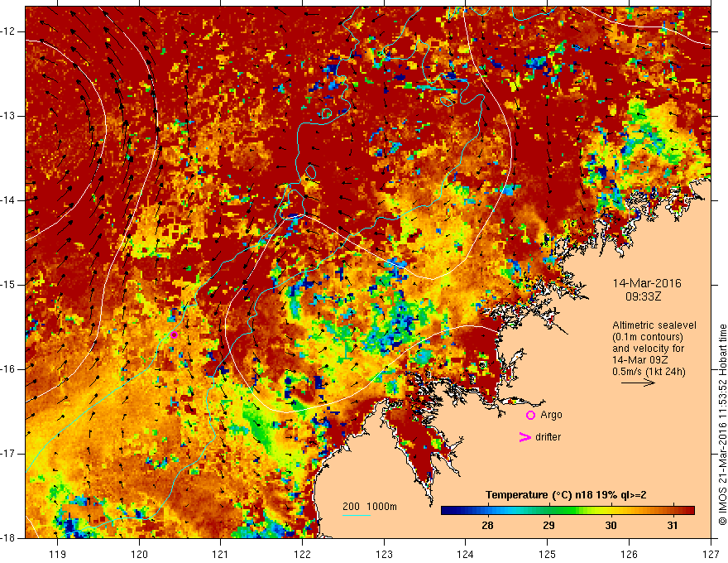
Task: Click the date text 14-Mar-2016
Action: (x=647, y=283)
